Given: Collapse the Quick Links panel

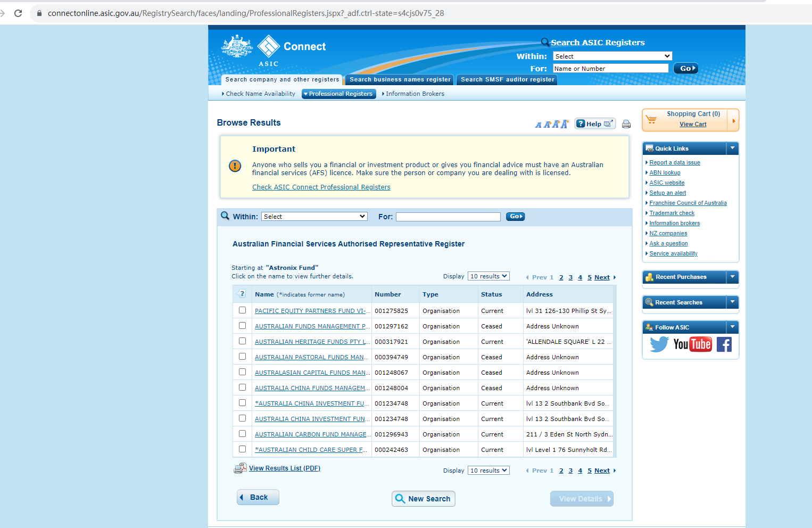Looking at the screenshot, I should (x=733, y=148).
